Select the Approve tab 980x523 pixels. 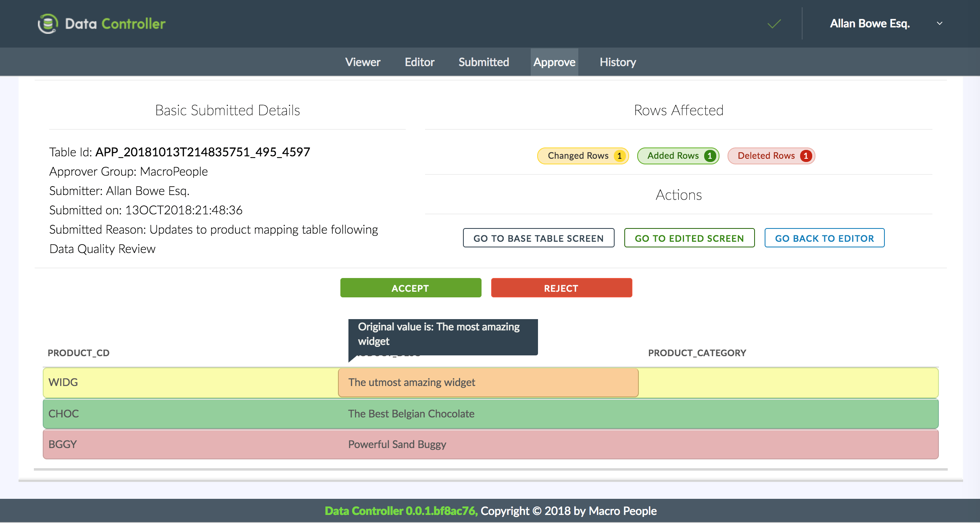click(x=554, y=62)
